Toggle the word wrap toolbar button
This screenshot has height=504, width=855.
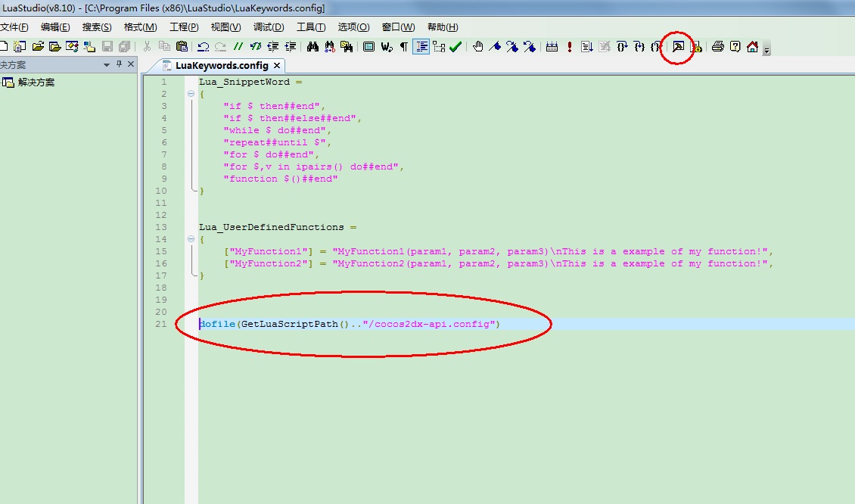click(x=421, y=47)
